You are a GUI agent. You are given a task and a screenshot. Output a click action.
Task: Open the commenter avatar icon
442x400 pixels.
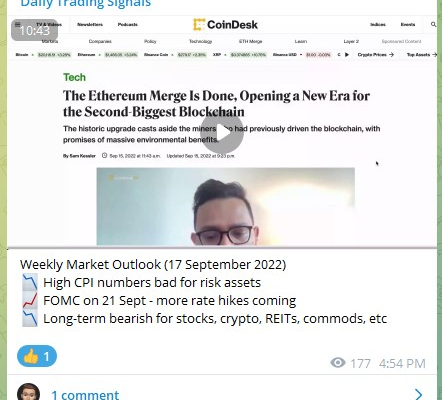(x=28, y=392)
